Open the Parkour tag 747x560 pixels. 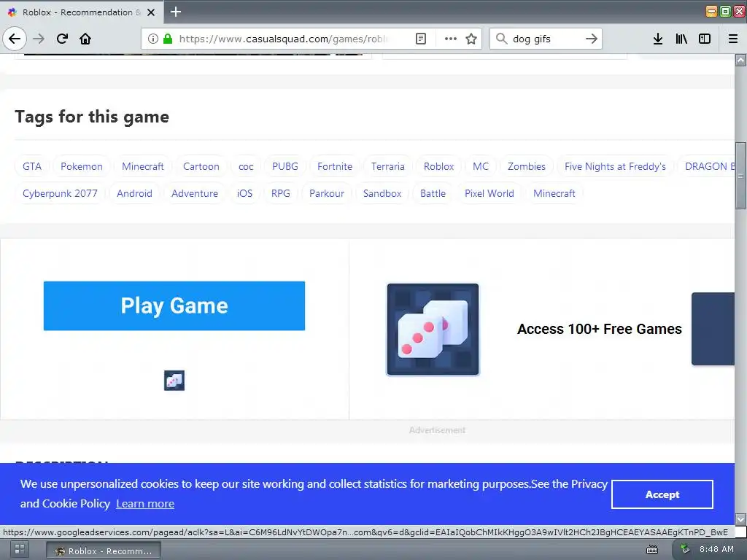327,194
